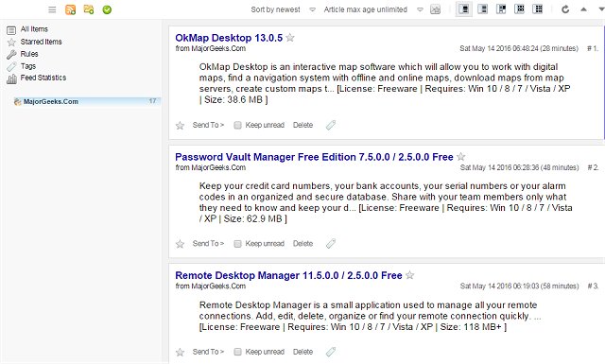Click the refresh feeds icon

click(565, 9)
